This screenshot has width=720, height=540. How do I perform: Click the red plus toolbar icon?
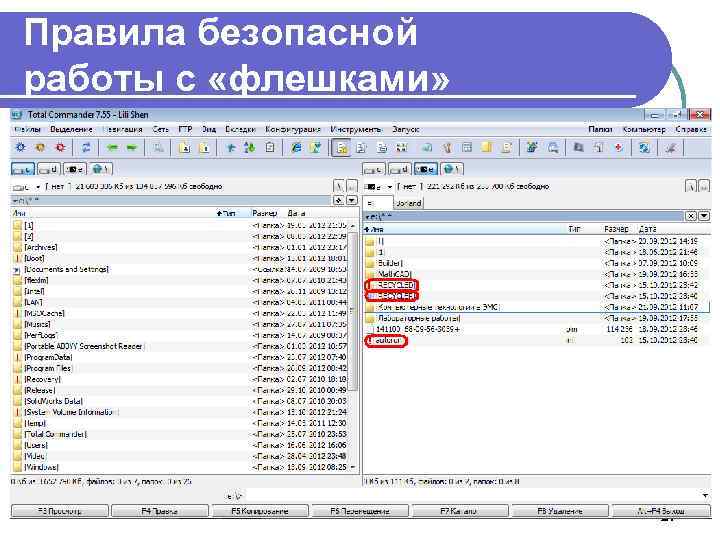[619, 148]
